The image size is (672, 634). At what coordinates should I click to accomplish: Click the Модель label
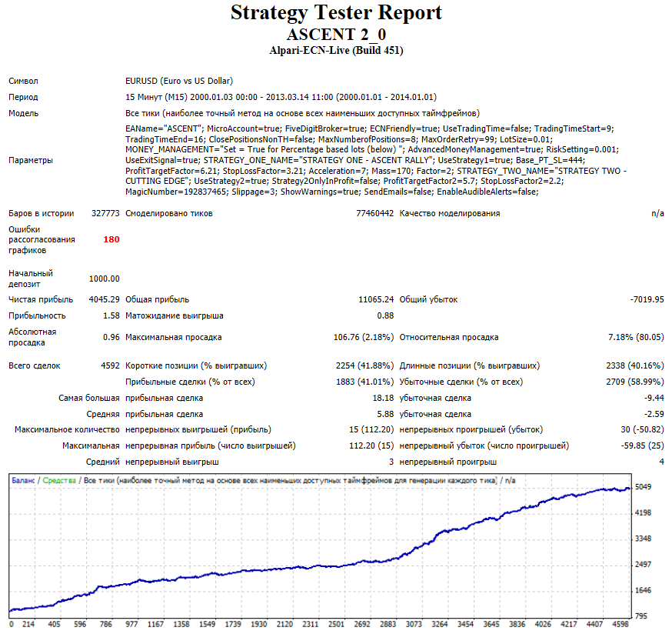(x=24, y=114)
